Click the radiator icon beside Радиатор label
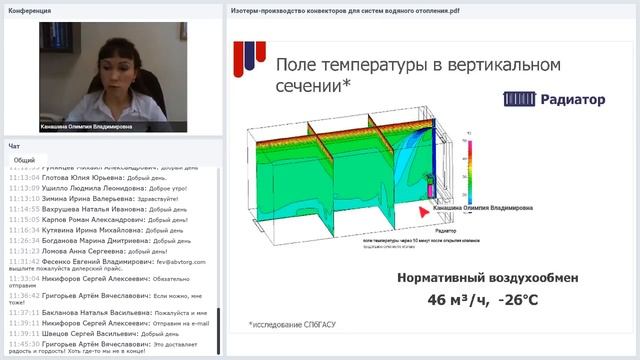 [519, 99]
